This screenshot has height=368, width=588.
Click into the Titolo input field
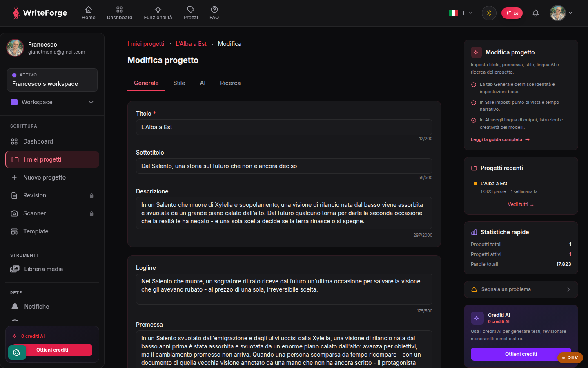coord(284,127)
